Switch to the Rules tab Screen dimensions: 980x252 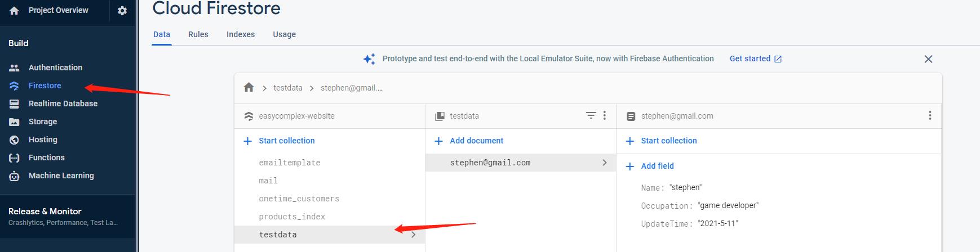198,34
